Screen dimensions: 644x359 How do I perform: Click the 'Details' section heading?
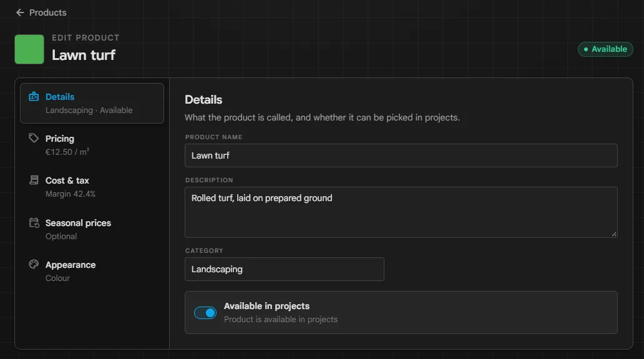203,100
